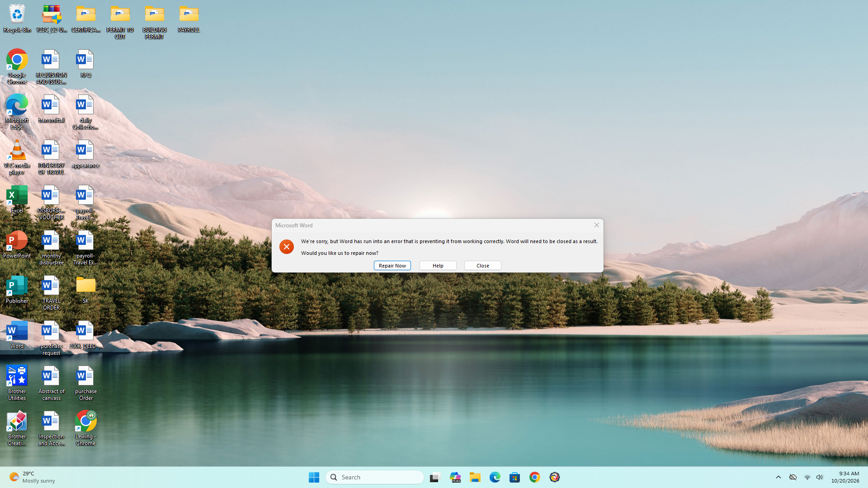
Task: Select the RFQ Word document
Action: (x=86, y=64)
